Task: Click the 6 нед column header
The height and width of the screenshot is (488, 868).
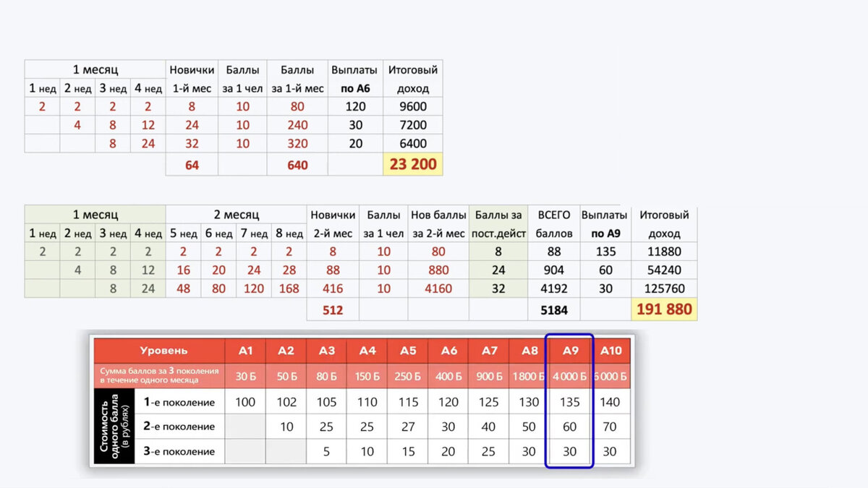Action: [x=218, y=234]
